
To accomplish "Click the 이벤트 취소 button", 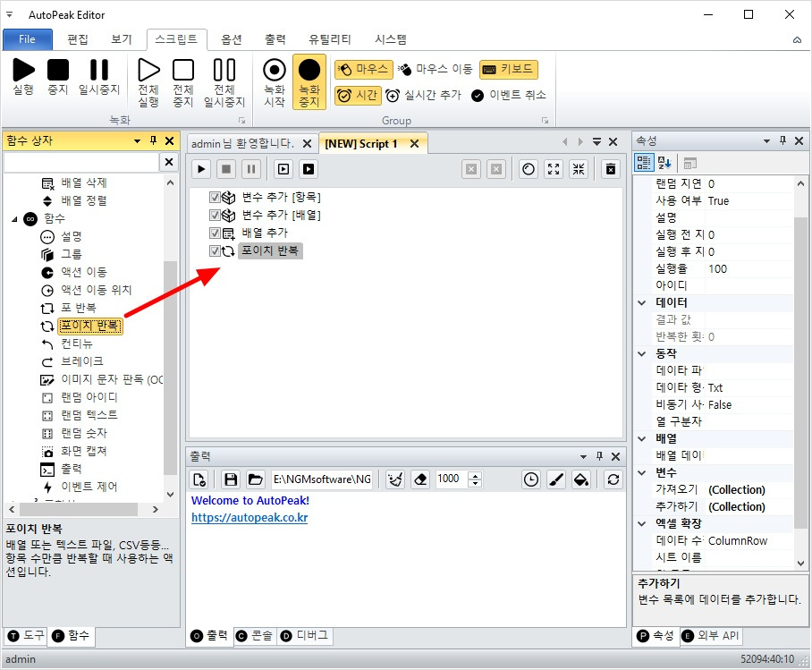I will point(509,96).
